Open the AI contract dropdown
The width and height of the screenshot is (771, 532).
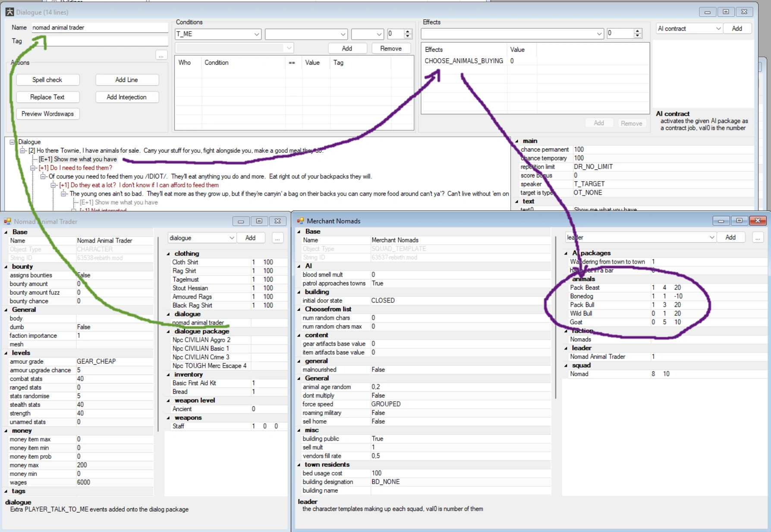[718, 28]
